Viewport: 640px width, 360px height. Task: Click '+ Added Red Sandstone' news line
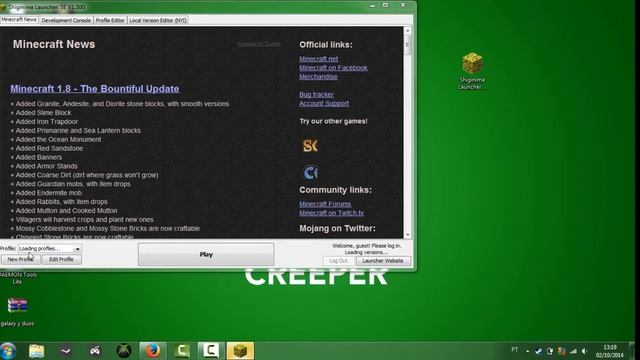coord(47,149)
